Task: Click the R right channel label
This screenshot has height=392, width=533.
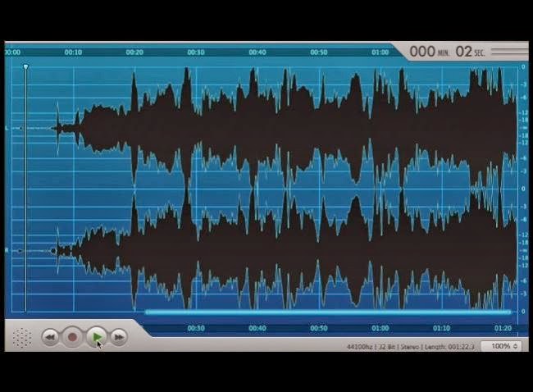Action: 7,251
